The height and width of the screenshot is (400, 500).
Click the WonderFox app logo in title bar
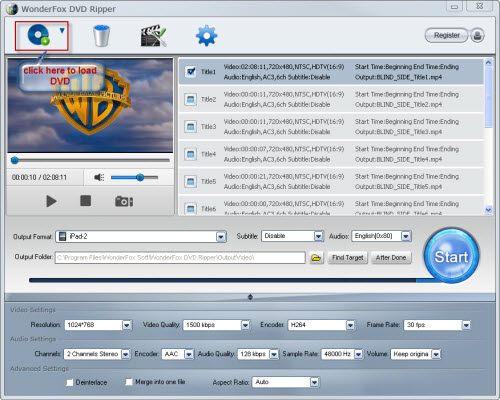[12, 9]
